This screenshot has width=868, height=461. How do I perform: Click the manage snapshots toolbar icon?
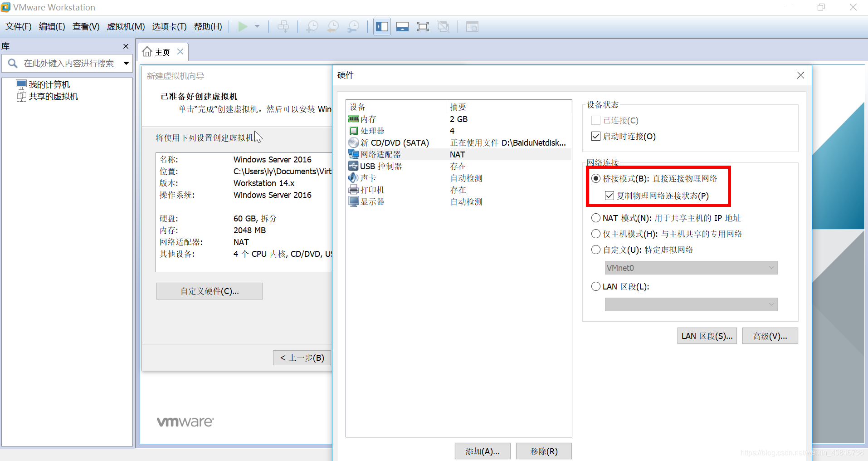pyautogui.click(x=353, y=27)
